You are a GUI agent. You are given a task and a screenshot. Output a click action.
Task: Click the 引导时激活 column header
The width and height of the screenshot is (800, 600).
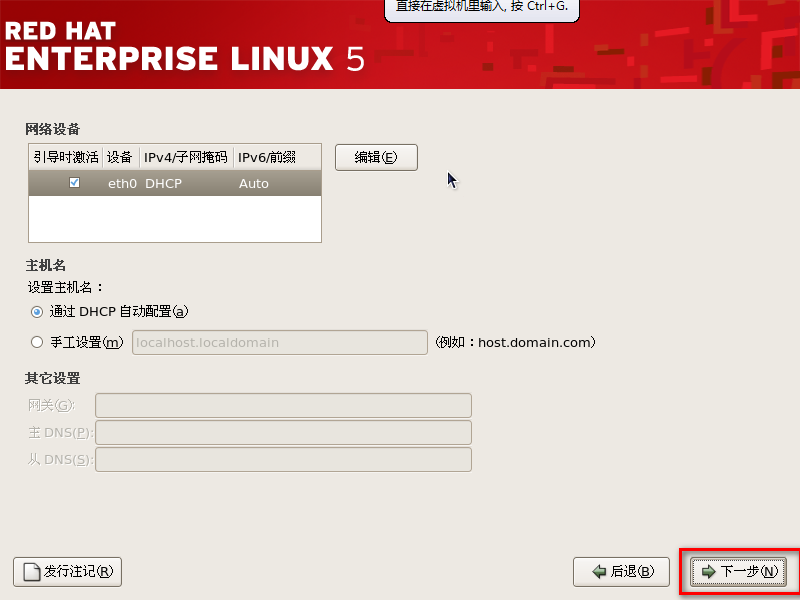pos(66,157)
